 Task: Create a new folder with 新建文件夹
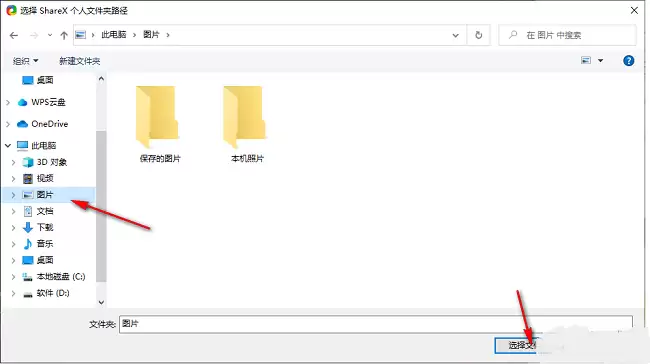(x=80, y=61)
